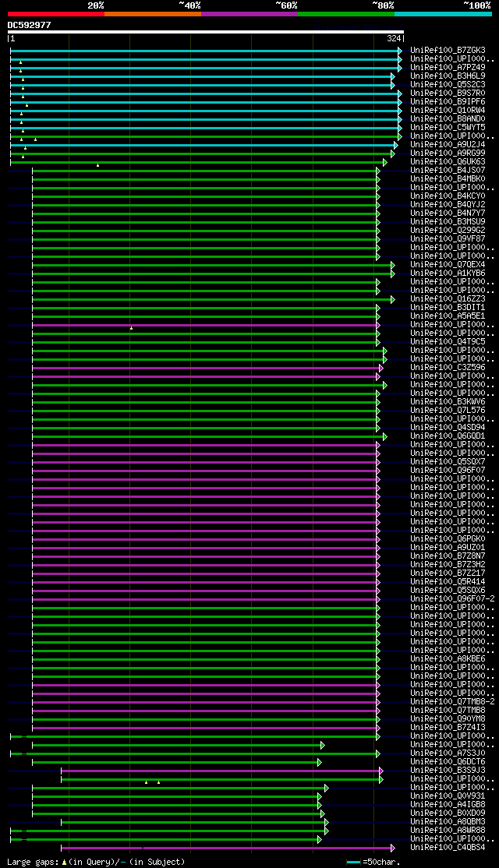This screenshot has width=499, height=868.
Task: Choose the UniRef100_Q7L576 hit name
Action: tap(448, 411)
